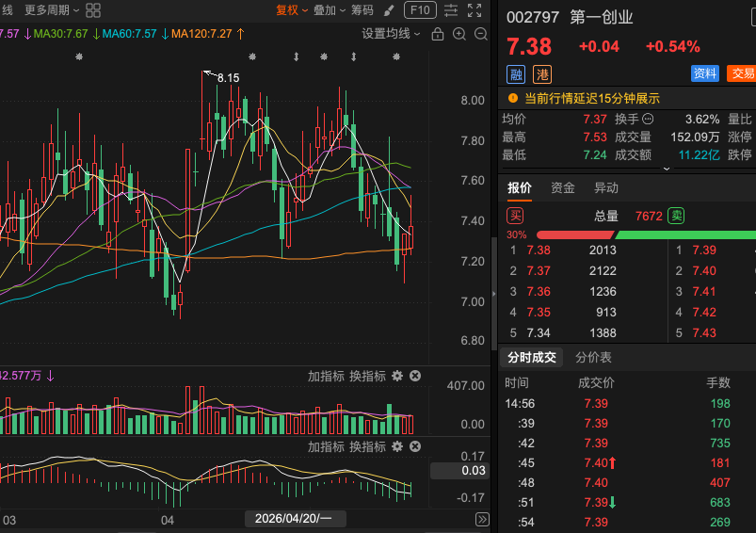Select the 分价表 tab
The image size is (756, 533).
point(593,358)
